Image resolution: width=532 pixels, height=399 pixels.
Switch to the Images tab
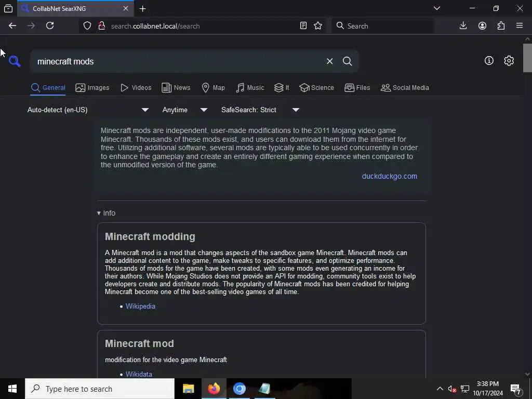click(x=92, y=88)
